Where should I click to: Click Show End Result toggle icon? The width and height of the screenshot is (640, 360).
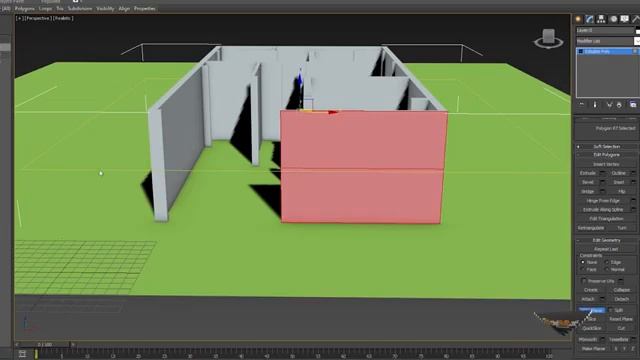pyautogui.click(x=595, y=105)
